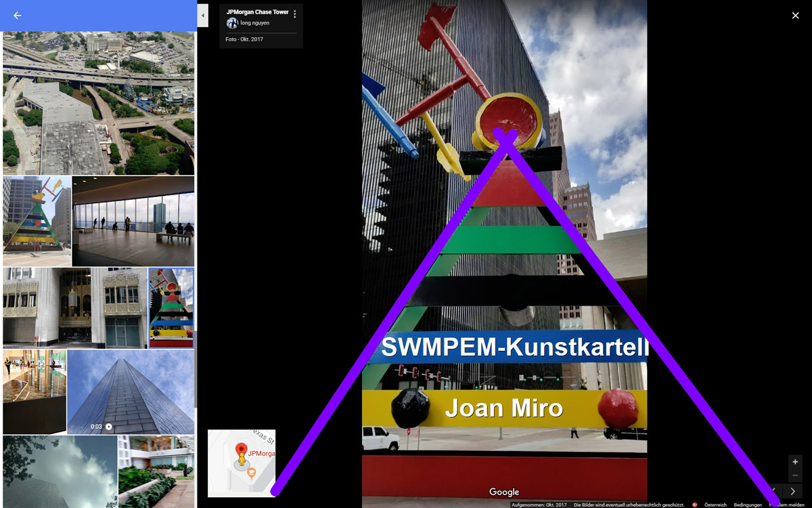Click the copyright notice 'Die Bilder sind eventuell urheberrechtlich geschützt.'
812x508 pixels.
click(x=629, y=505)
